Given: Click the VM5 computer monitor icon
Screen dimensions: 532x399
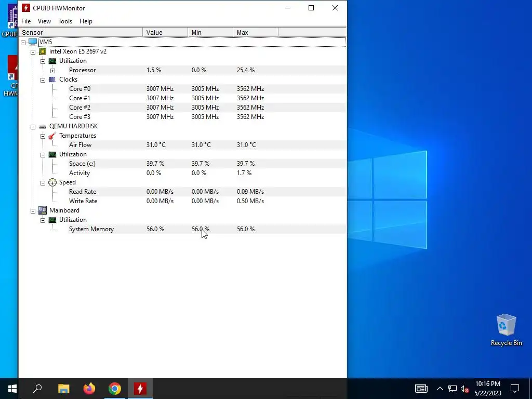Looking at the screenshot, I should 33,42.
